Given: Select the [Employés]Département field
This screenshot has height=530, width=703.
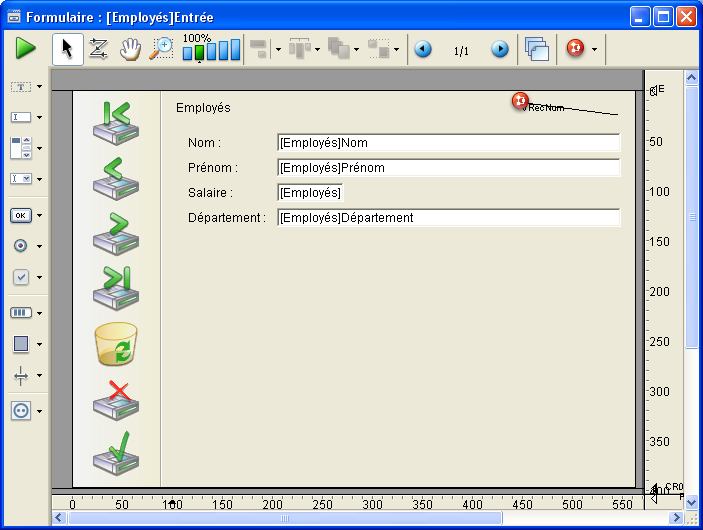Looking at the screenshot, I should 448,218.
